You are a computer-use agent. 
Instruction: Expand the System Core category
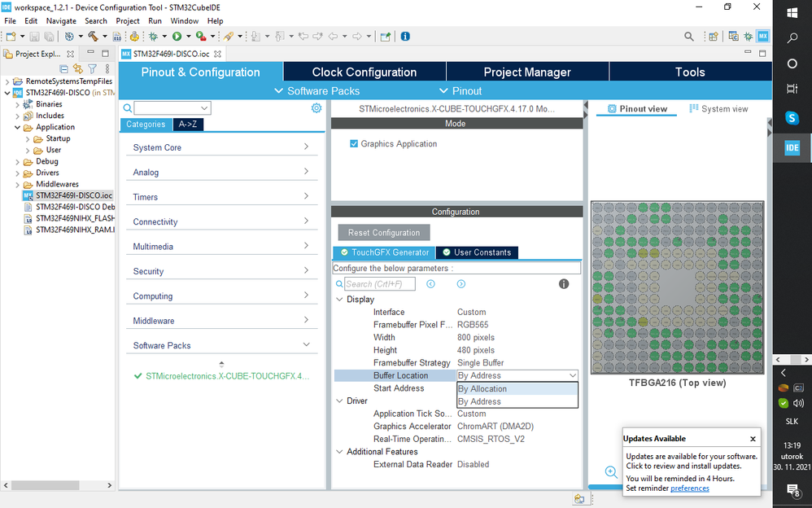[221, 147]
